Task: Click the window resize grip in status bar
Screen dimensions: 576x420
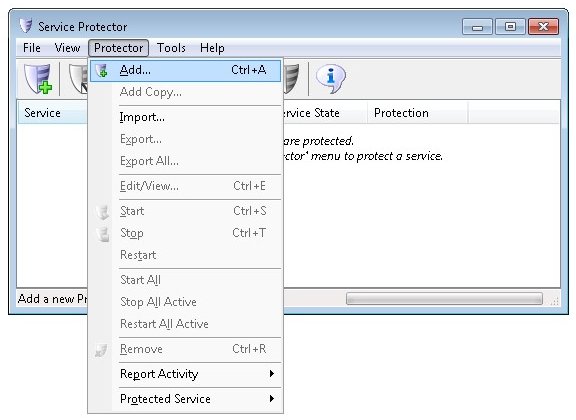Action: coord(555,301)
